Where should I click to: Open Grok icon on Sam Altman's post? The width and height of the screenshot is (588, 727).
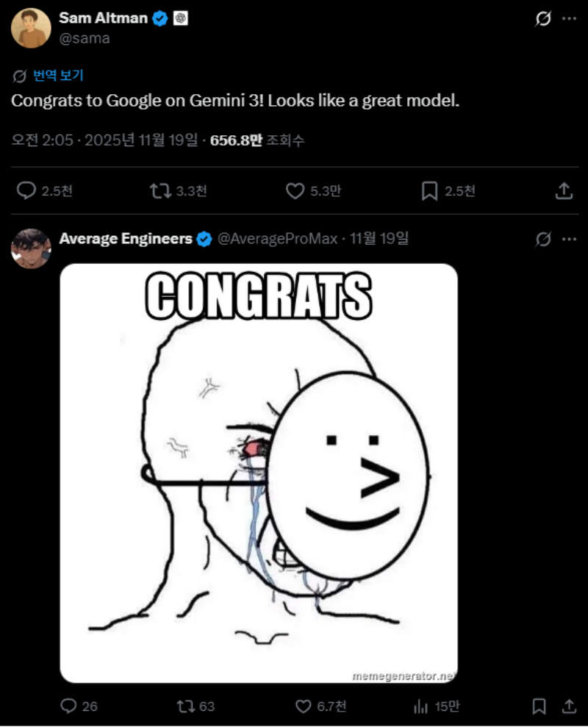pos(542,19)
